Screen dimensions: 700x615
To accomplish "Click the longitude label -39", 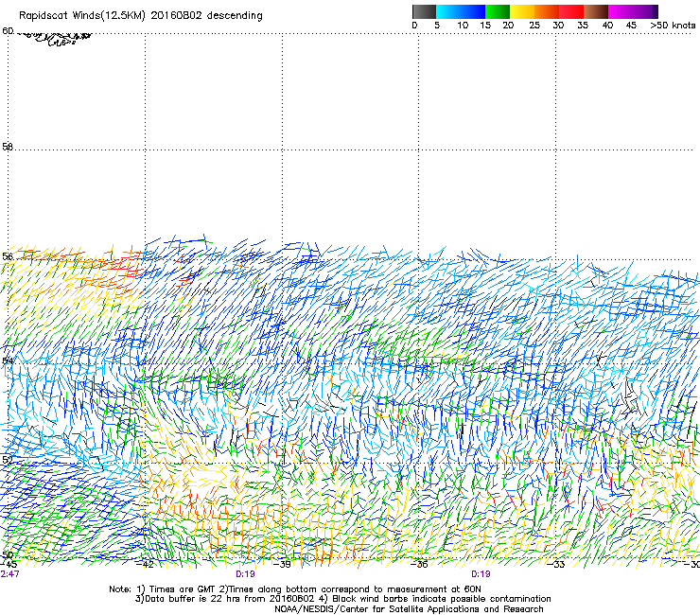I will 282,564.
